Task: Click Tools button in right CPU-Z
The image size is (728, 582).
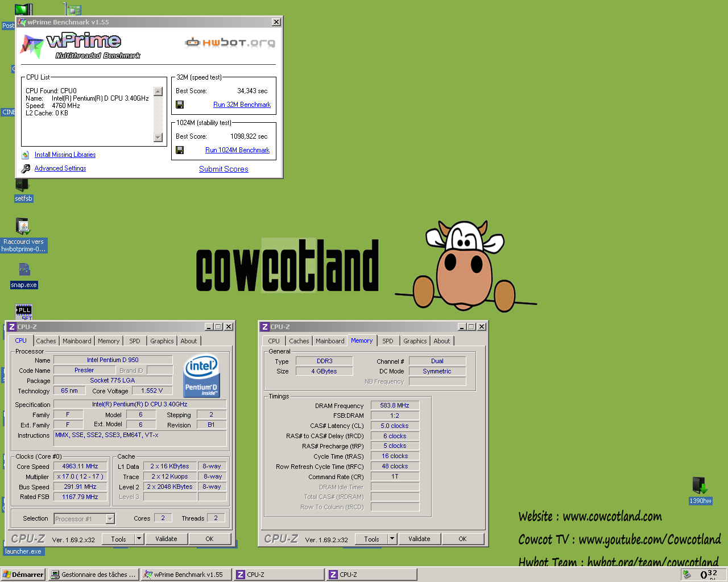Action: (372, 539)
